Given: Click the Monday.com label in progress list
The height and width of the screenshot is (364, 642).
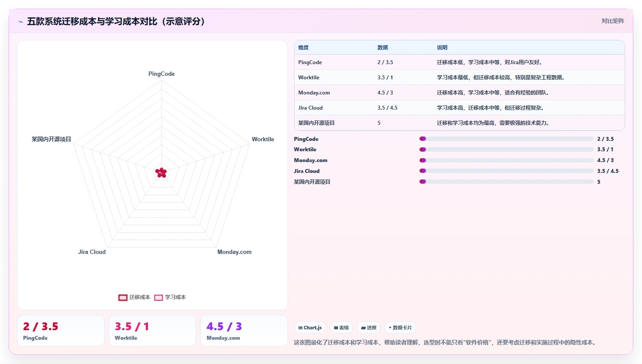Looking at the screenshot, I should point(311,160).
